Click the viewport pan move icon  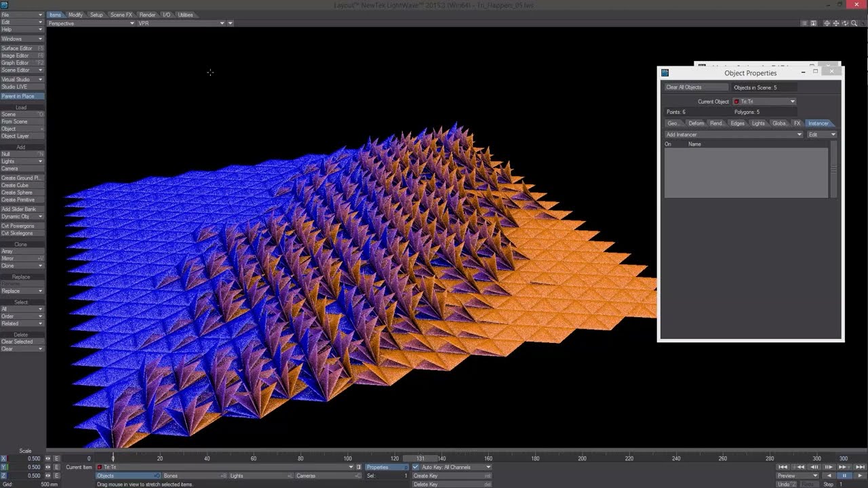(x=836, y=23)
